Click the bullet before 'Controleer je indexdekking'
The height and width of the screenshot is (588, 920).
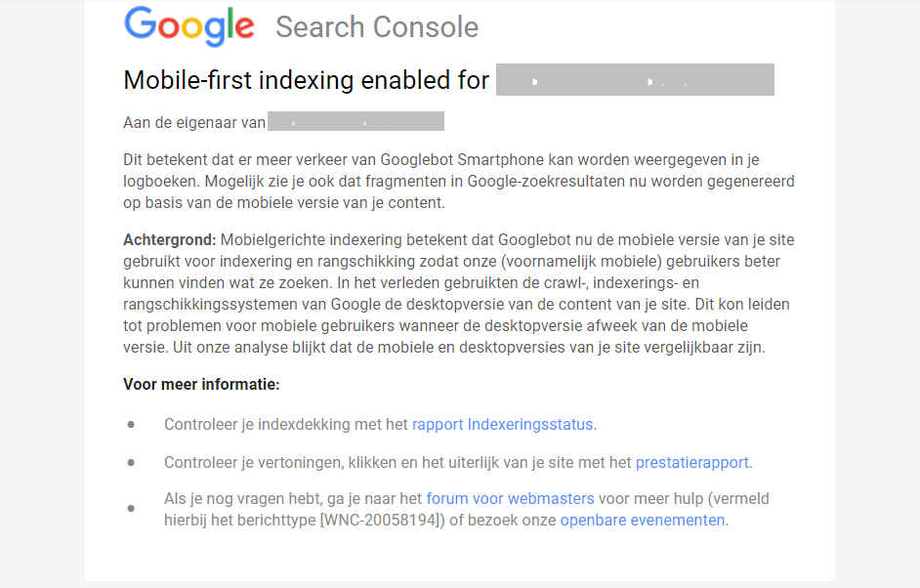pyautogui.click(x=131, y=425)
